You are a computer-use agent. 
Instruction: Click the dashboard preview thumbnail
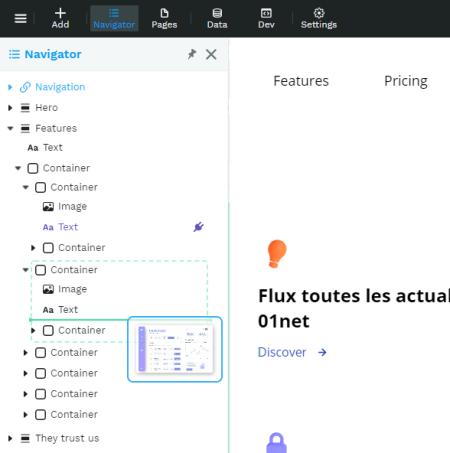click(x=175, y=349)
